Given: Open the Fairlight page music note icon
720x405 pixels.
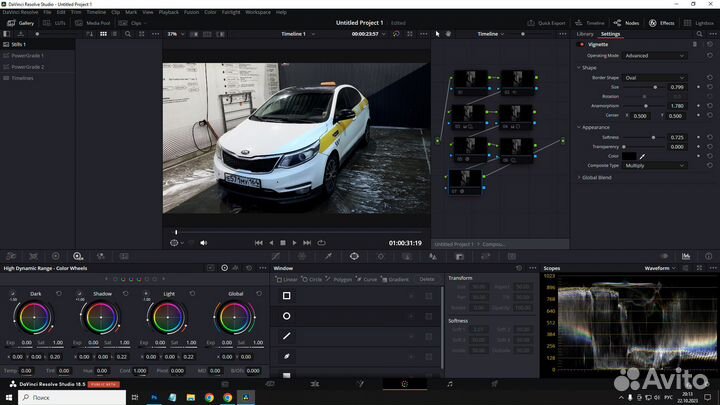Looking at the screenshot, I should coord(449,383).
